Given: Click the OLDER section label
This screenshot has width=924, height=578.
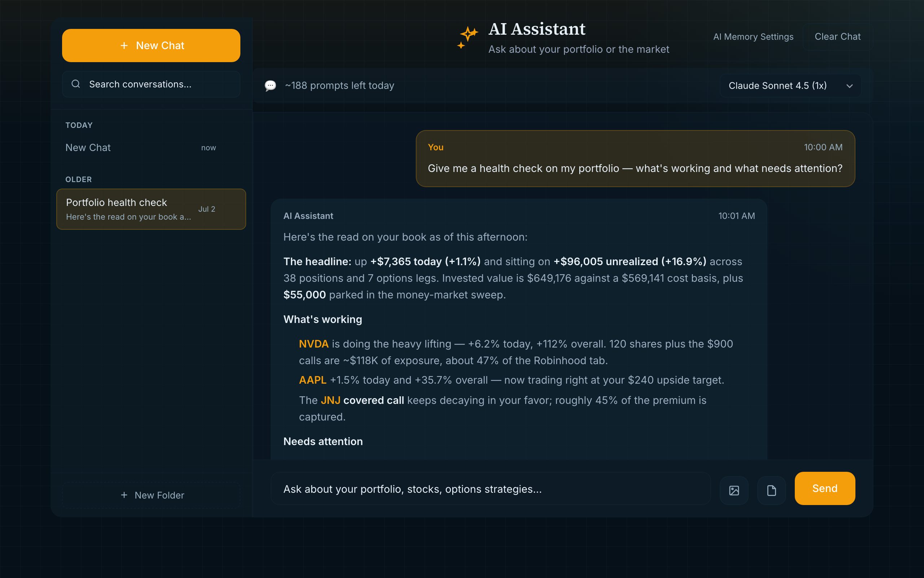Looking at the screenshot, I should coord(79,180).
